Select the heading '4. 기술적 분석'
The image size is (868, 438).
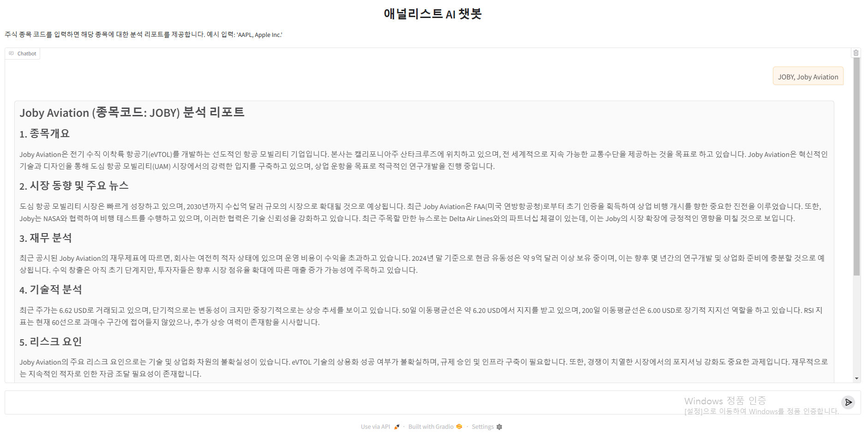pyautogui.click(x=51, y=290)
